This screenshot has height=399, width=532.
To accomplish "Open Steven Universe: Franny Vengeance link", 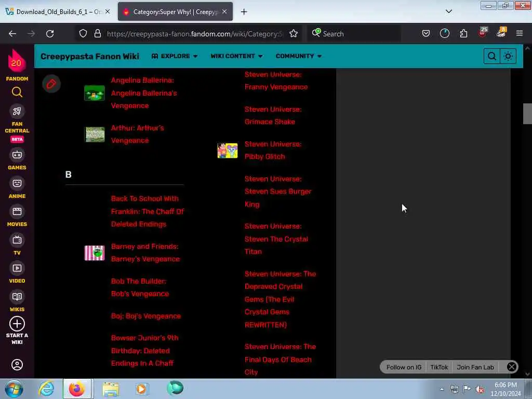I will click(276, 81).
